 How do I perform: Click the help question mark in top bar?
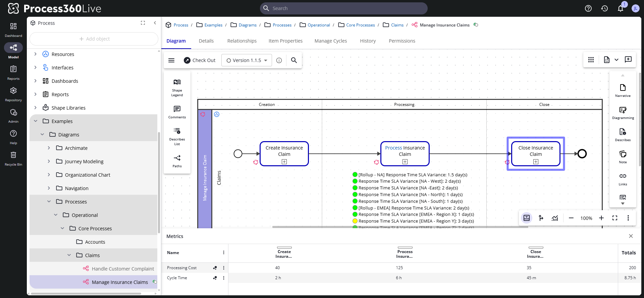click(x=588, y=8)
